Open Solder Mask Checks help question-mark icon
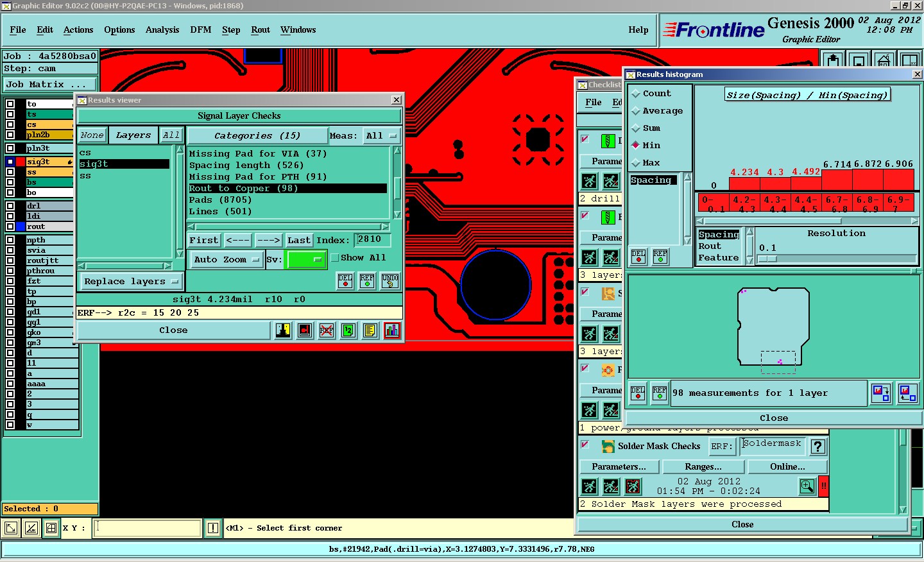Image resolution: width=924 pixels, height=562 pixels. 818,447
